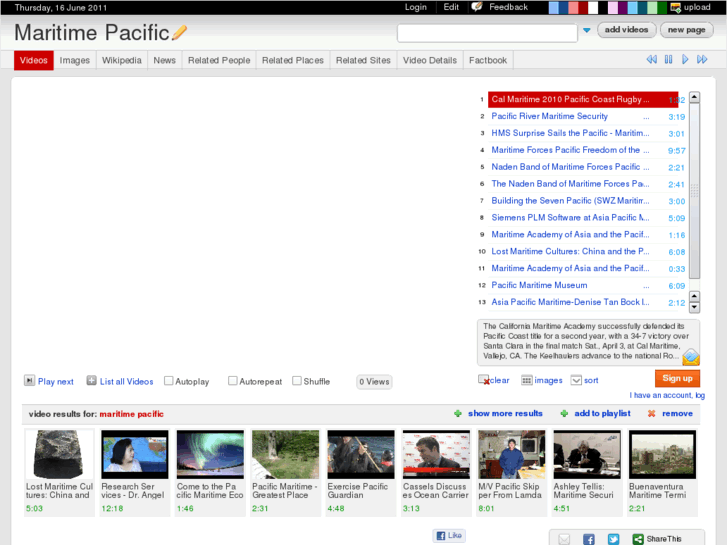Viewport: 727px width, 545px height.
Task: Click the add videos button
Action: click(627, 30)
